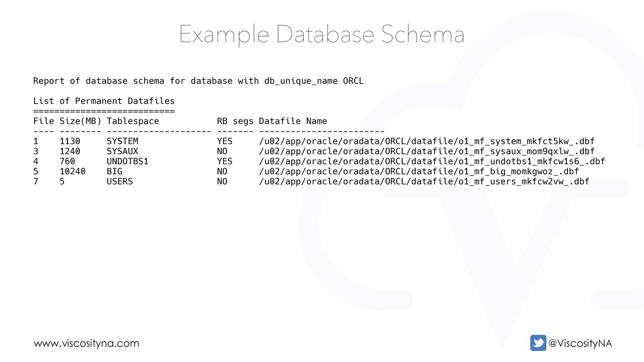Click the Size(MB) column header
Image resolution: width=644 pixels, height=362 pixels.
(80, 121)
